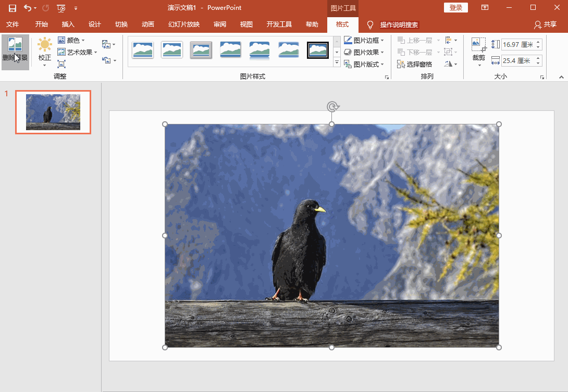The width and height of the screenshot is (568, 392).
Task: Switch to the Insert (插入) tab
Action: click(68, 24)
